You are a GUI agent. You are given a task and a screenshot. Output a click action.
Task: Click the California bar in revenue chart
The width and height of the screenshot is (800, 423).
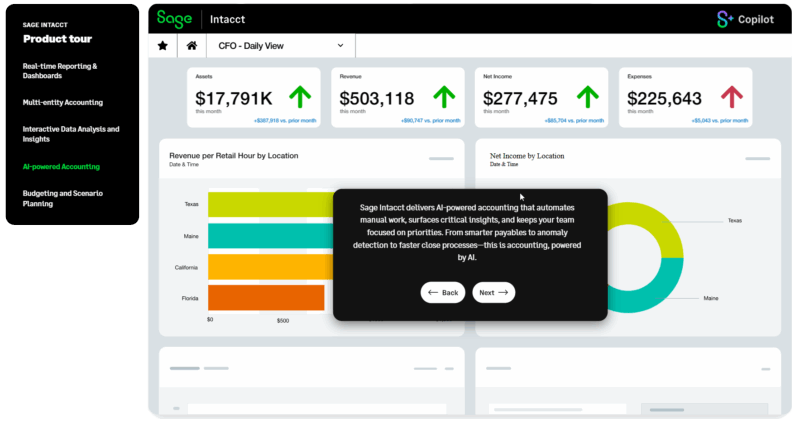coord(270,267)
